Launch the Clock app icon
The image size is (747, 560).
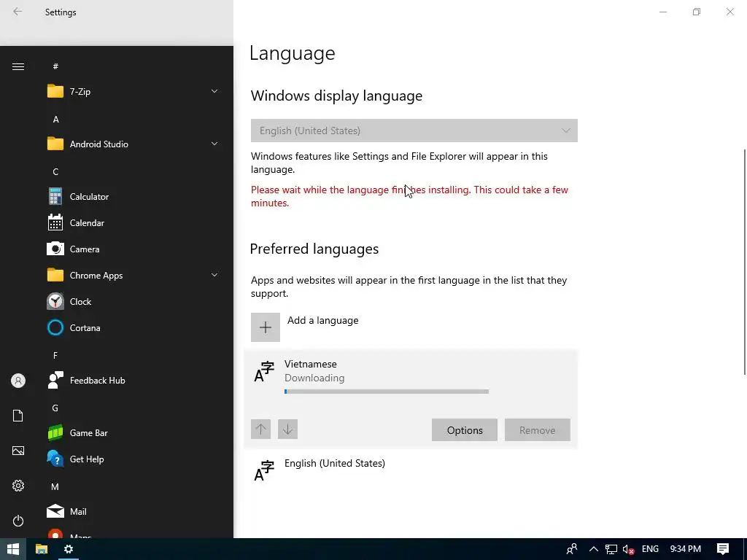(x=55, y=301)
